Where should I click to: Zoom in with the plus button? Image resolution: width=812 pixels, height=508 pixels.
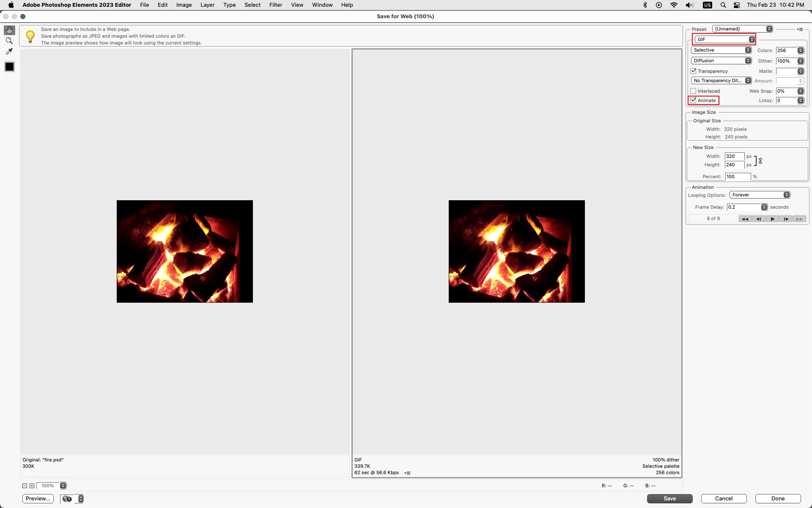pyautogui.click(x=32, y=486)
